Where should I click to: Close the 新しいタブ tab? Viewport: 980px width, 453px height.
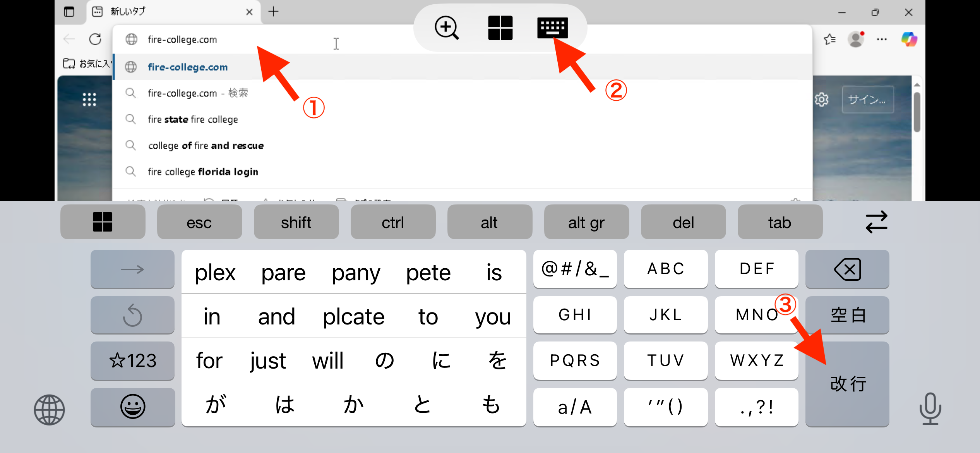click(249, 12)
